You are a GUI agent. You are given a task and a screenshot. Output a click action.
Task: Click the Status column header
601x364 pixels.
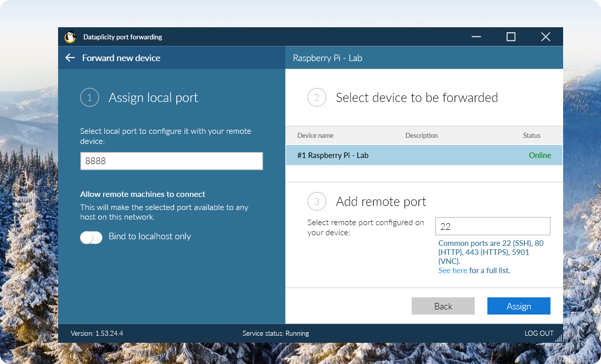pos(532,136)
